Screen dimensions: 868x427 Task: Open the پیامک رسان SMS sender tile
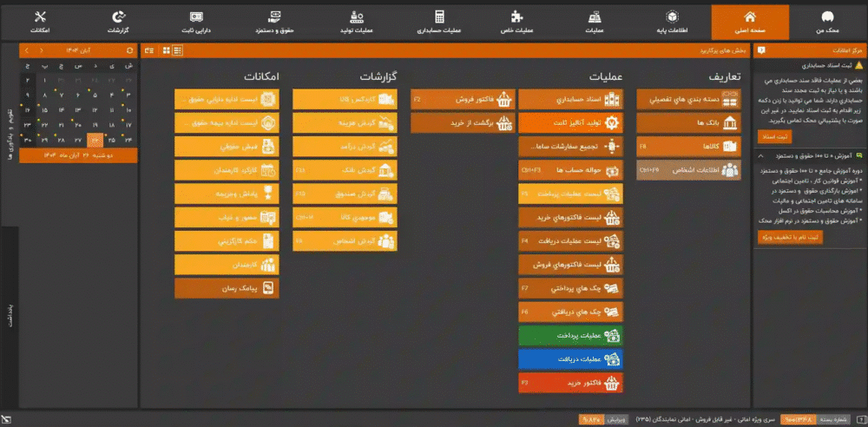click(227, 288)
